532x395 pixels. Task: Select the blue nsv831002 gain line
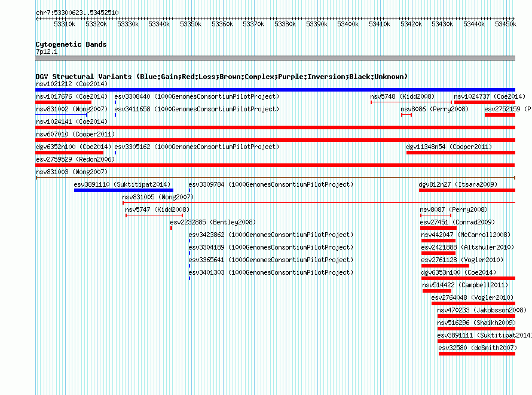pos(62,115)
